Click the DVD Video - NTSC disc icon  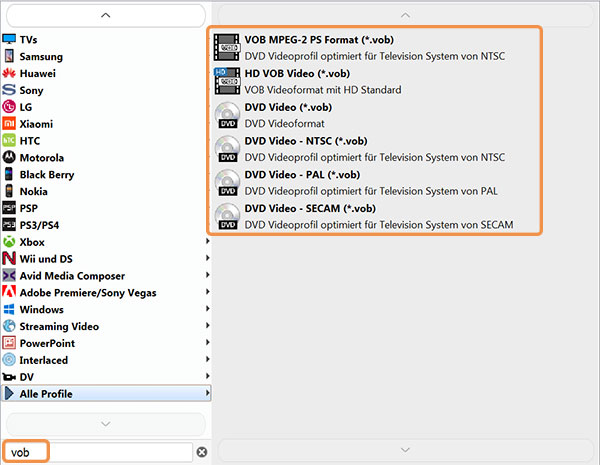[227, 148]
